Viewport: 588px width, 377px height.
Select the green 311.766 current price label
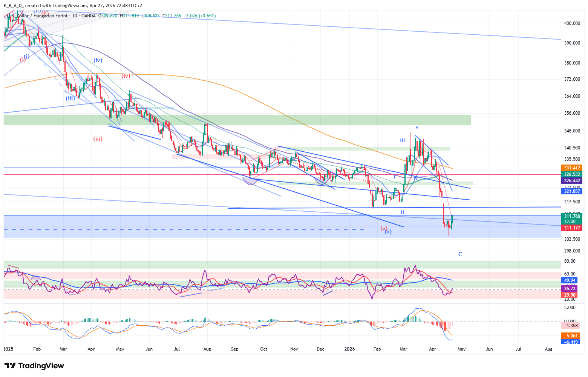pos(572,216)
